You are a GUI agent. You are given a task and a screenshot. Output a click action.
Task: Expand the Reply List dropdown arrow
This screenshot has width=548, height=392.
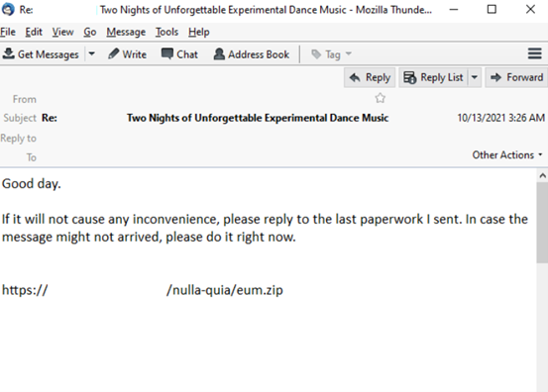pos(475,77)
